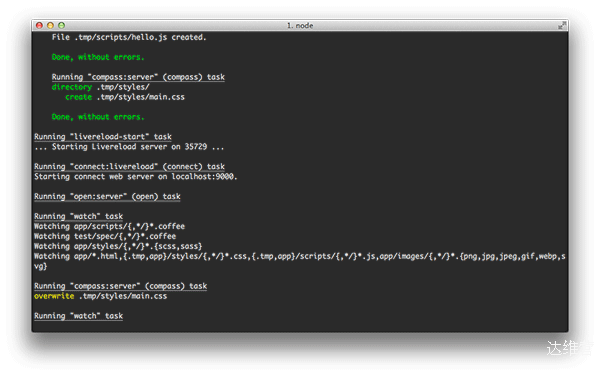The width and height of the screenshot is (600, 376).
Task: Click 'Running "livereload-start" task' heading
Action: click(x=103, y=137)
